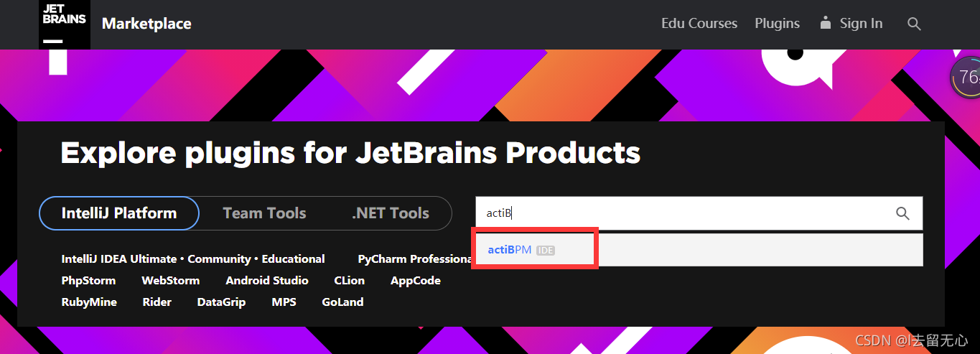Click the JetBrains logo
The width and height of the screenshot is (980, 354).
[65, 24]
